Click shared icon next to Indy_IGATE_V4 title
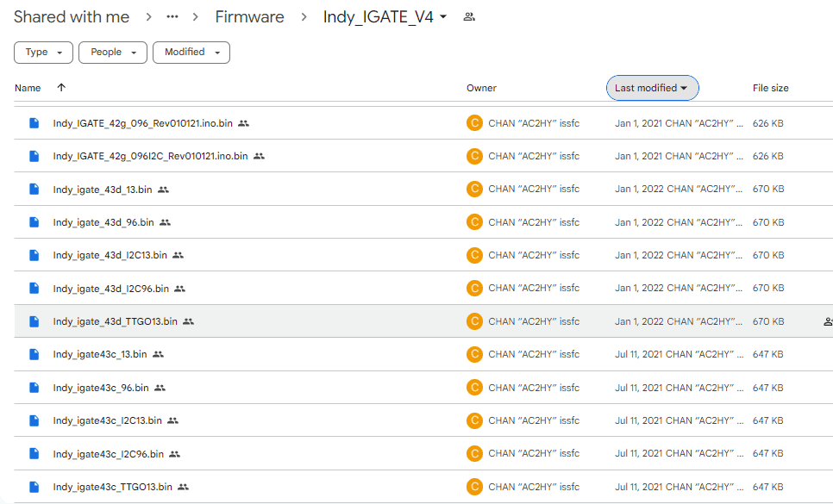Image resolution: width=833 pixels, height=504 pixels. pyautogui.click(x=469, y=17)
